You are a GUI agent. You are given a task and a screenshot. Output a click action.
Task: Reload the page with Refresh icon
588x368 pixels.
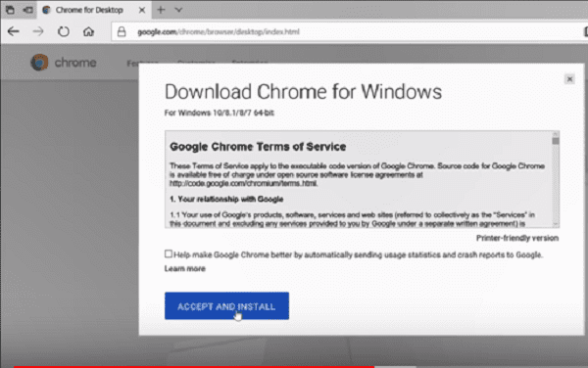point(64,31)
